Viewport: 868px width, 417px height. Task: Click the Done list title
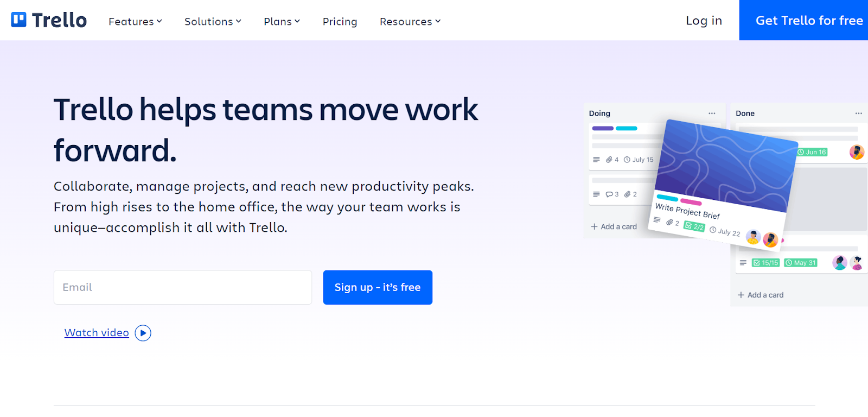(745, 113)
